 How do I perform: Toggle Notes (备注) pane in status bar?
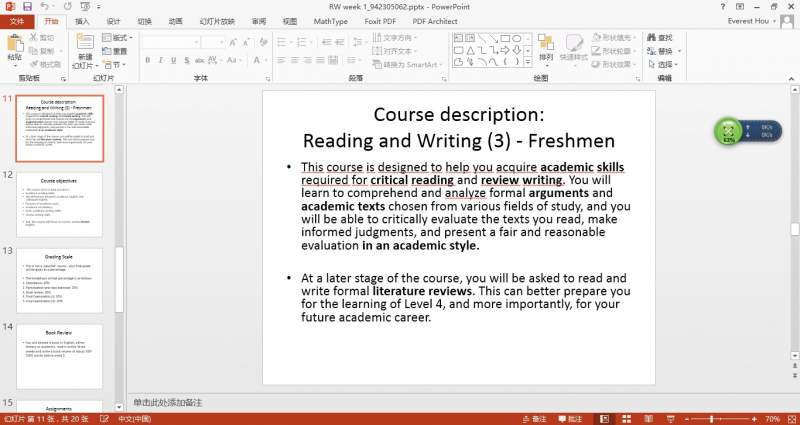tap(534, 419)
